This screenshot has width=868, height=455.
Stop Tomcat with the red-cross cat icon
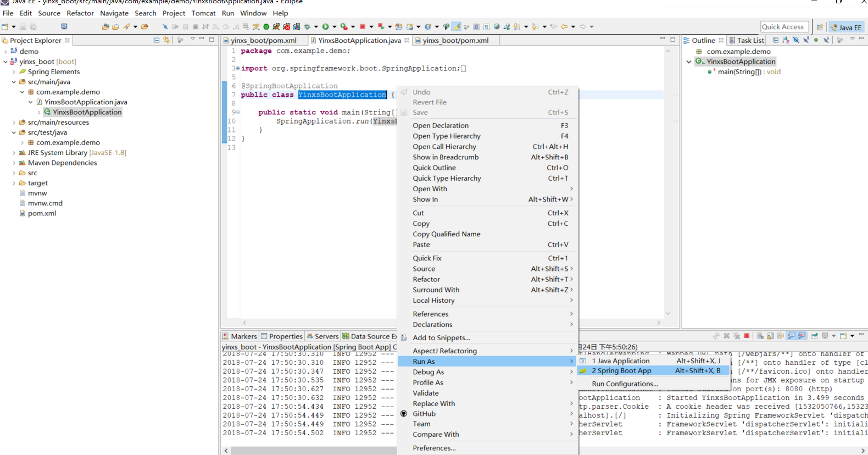click(x=286, y=26)
